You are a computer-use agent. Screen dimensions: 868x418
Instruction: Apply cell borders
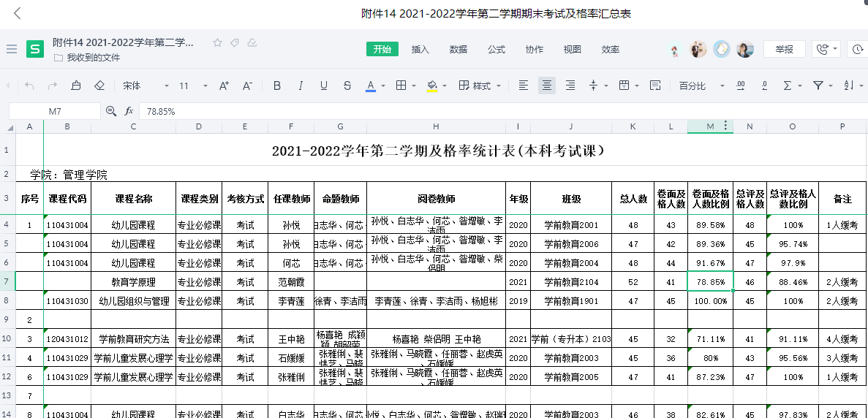tap(401, 85)
